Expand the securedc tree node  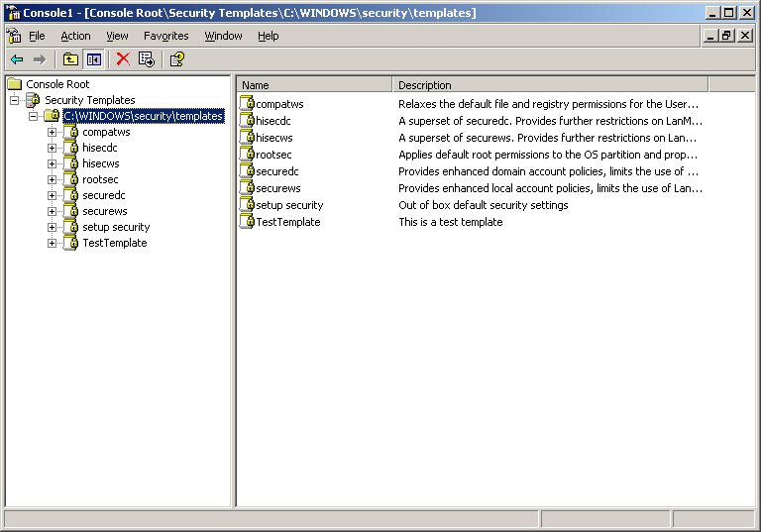[x=53, y=195]
